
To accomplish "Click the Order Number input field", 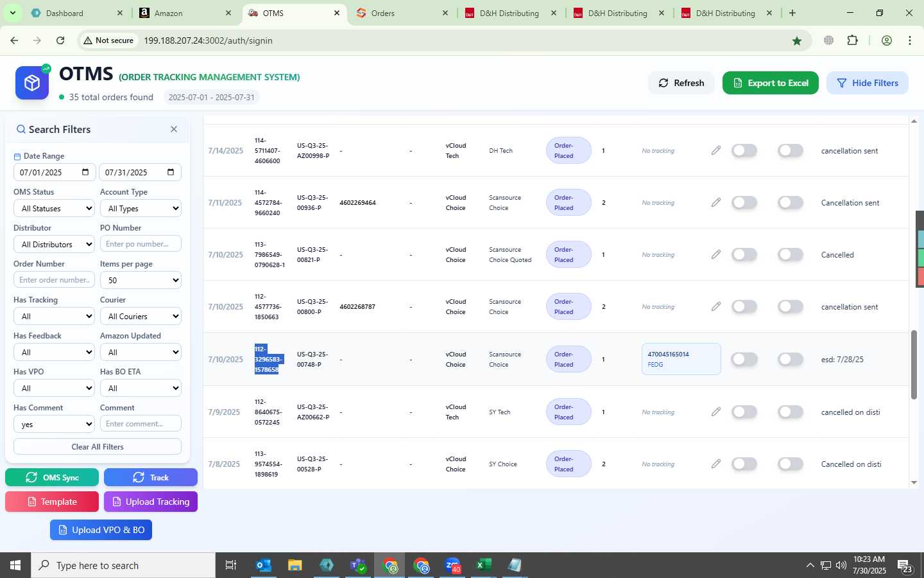I will (55, 280).
